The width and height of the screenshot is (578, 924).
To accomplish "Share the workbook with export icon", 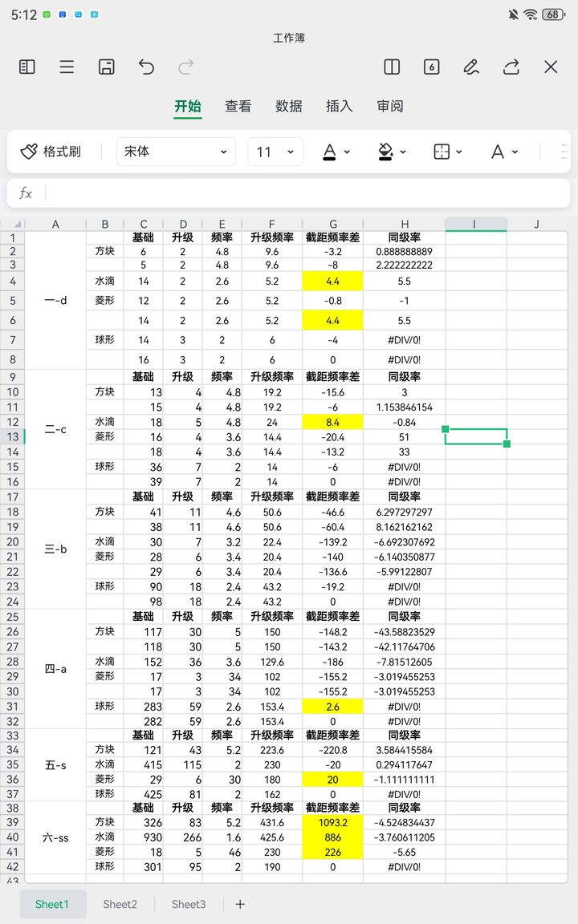I will (511, 67).
